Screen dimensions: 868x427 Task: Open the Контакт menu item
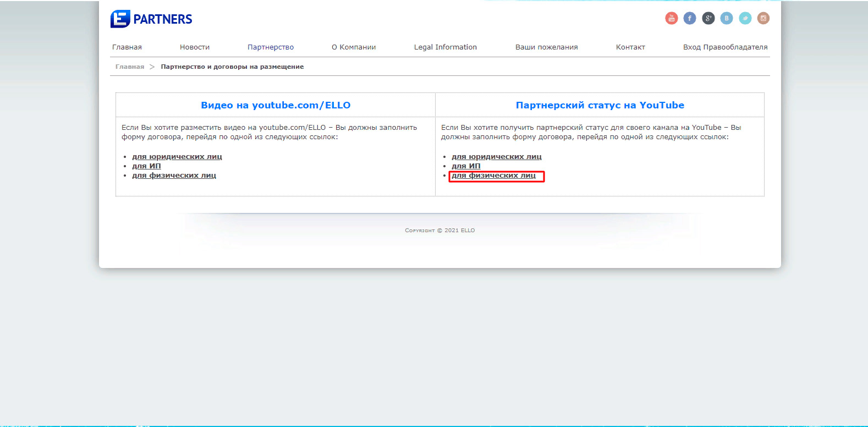click(x=630, y=47)
